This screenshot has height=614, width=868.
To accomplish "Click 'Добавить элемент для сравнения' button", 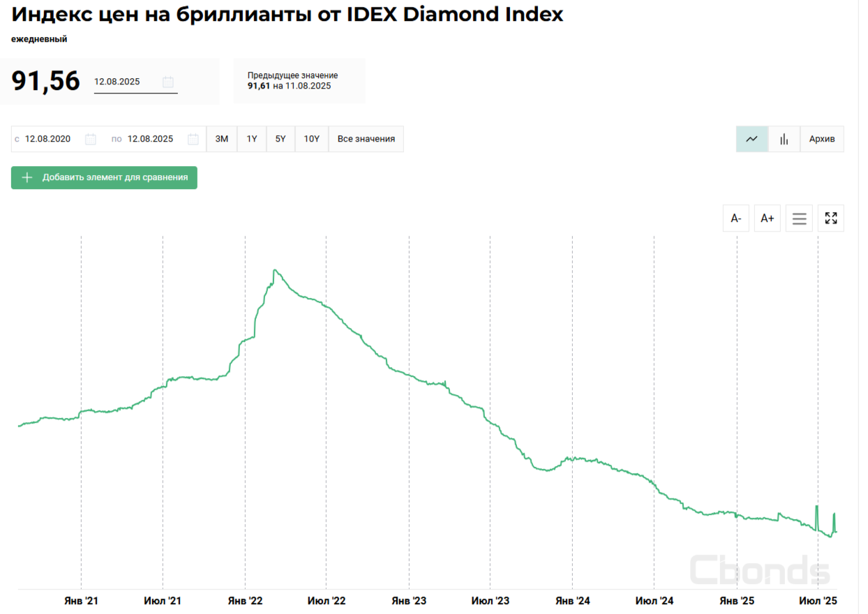I will coord(104,177).
